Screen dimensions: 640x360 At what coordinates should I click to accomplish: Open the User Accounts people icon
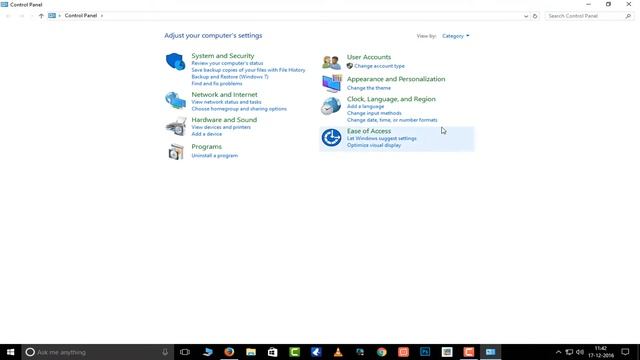(331, 62)
